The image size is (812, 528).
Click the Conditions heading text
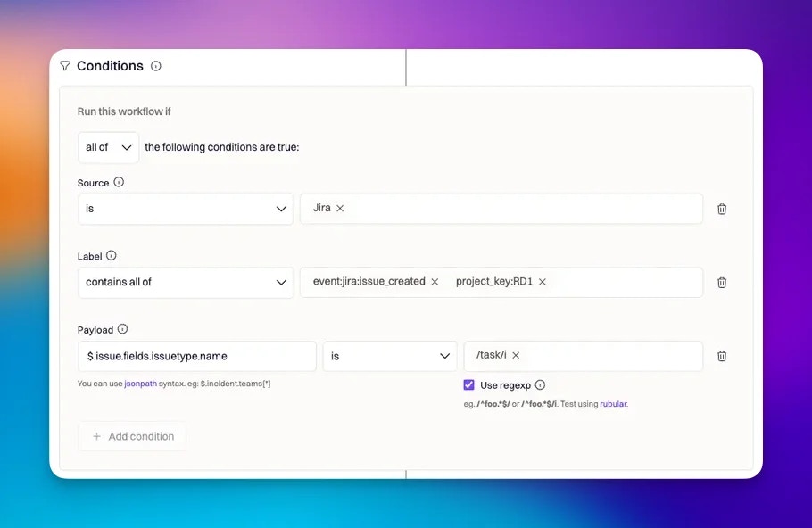click(110, 66)
